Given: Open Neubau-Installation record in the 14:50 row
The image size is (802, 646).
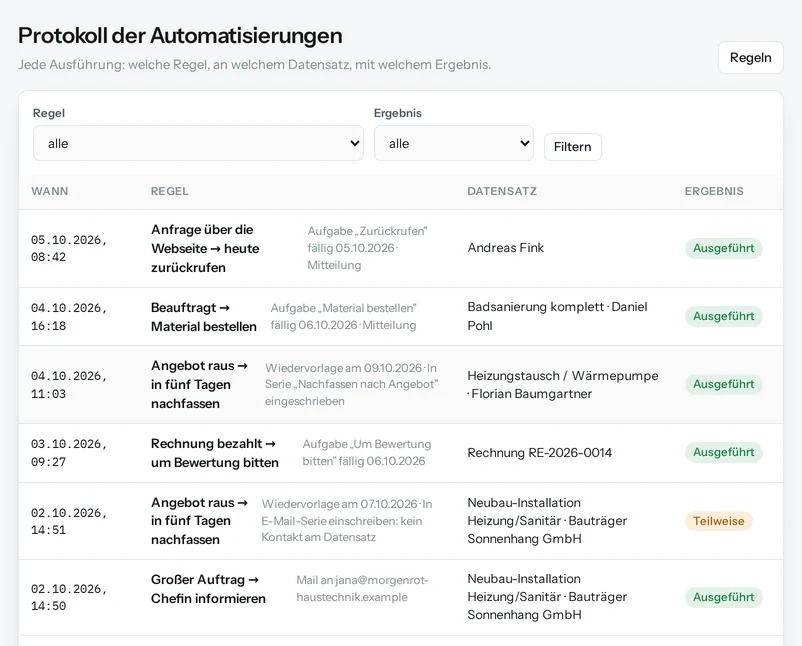Looking at the screenshot, I should (547, 597).
